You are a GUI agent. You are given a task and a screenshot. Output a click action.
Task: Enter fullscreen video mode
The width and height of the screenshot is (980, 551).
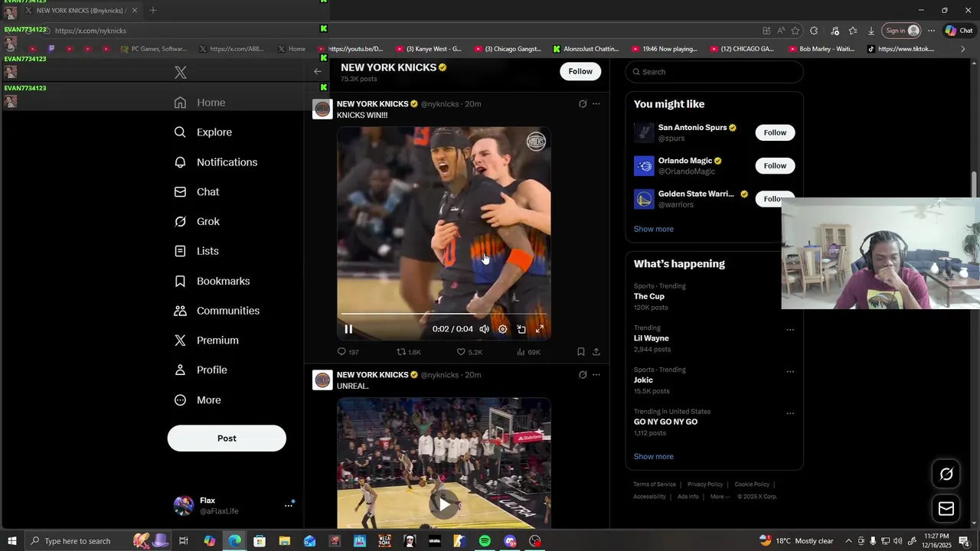pyautogui.click(x=540, y=329)
